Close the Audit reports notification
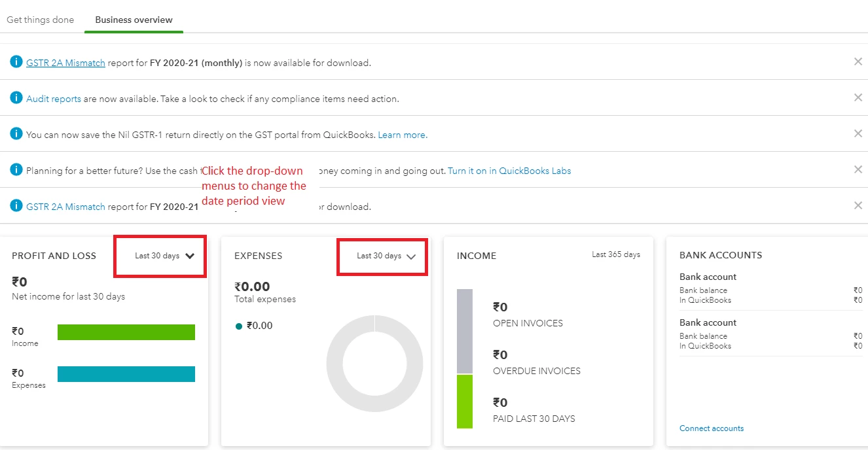868x450 pixels. pyautogui.click(x=858, y=97)
